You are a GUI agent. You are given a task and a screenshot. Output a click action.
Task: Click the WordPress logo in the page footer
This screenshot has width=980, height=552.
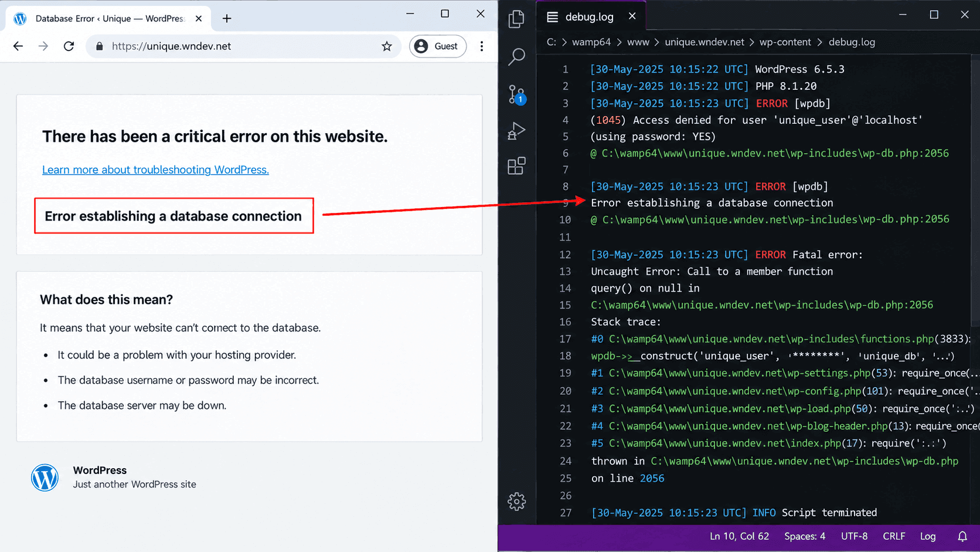point(45,478)
